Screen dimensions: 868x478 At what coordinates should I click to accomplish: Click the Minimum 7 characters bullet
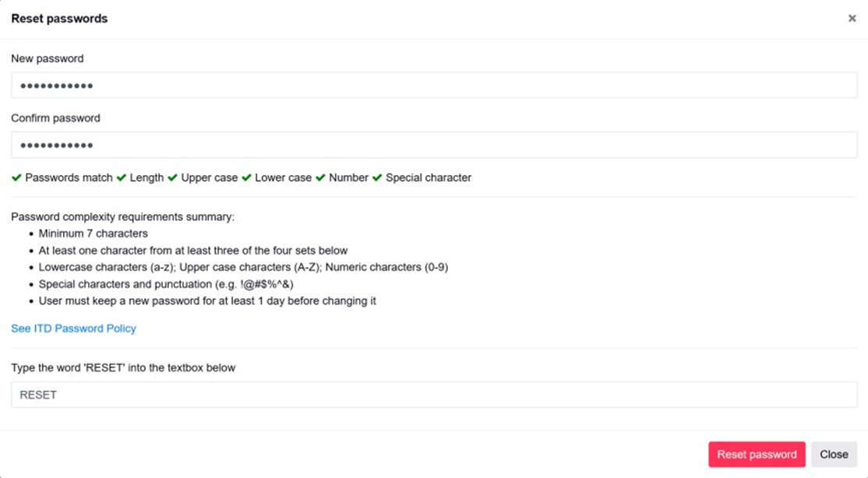point(93,234)
